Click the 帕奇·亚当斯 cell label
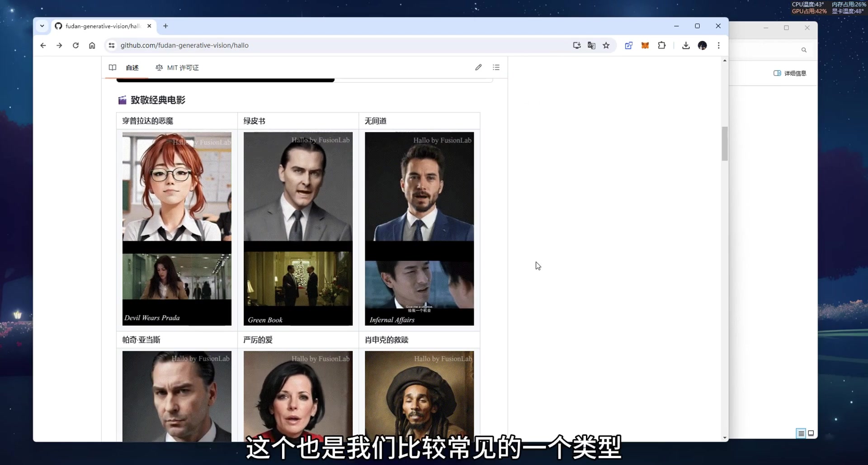 tap(142, 340)
